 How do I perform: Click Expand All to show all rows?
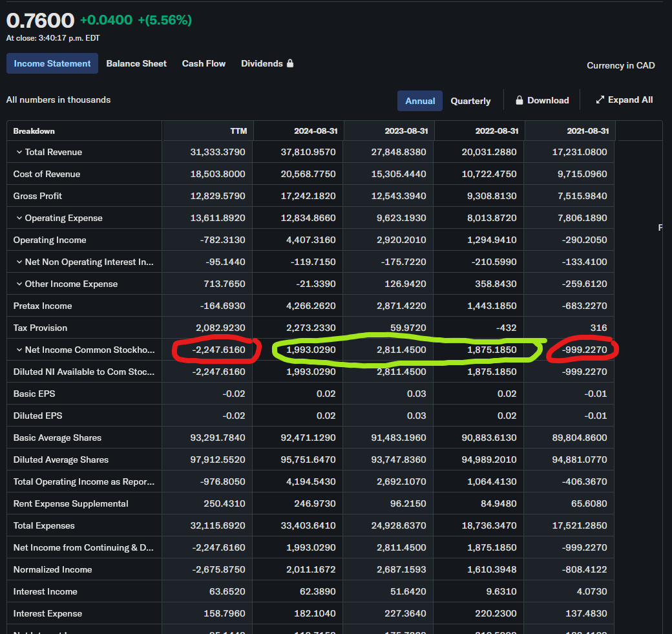click(630, 100)
